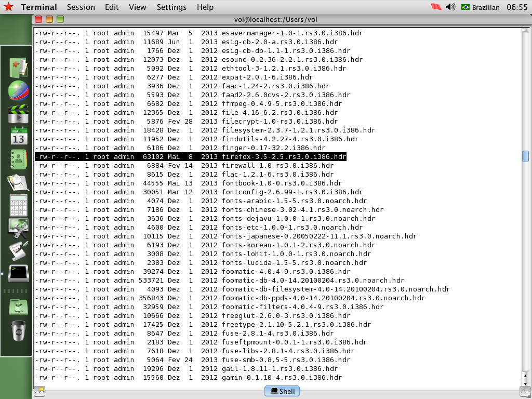Click the fonts-chinese-3.02-4.1.rs3.0.noarch.hdr line
Screen dimensions: 532x399
(209, 210)
